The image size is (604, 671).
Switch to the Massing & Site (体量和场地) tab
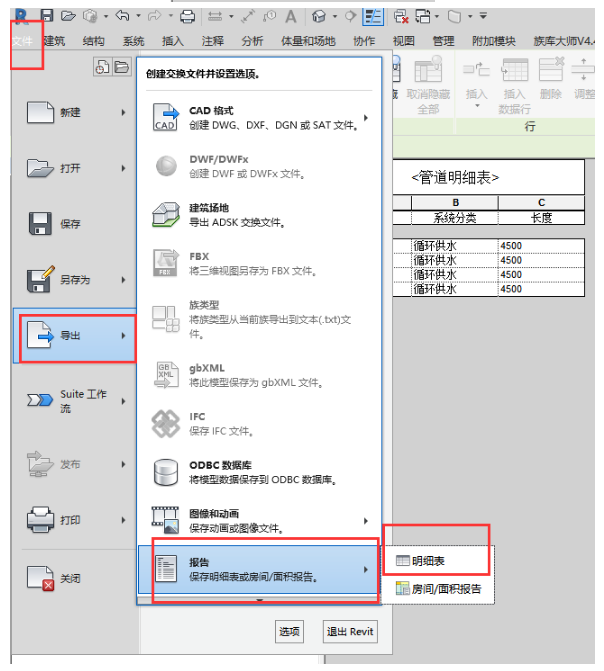click(308, 41)
